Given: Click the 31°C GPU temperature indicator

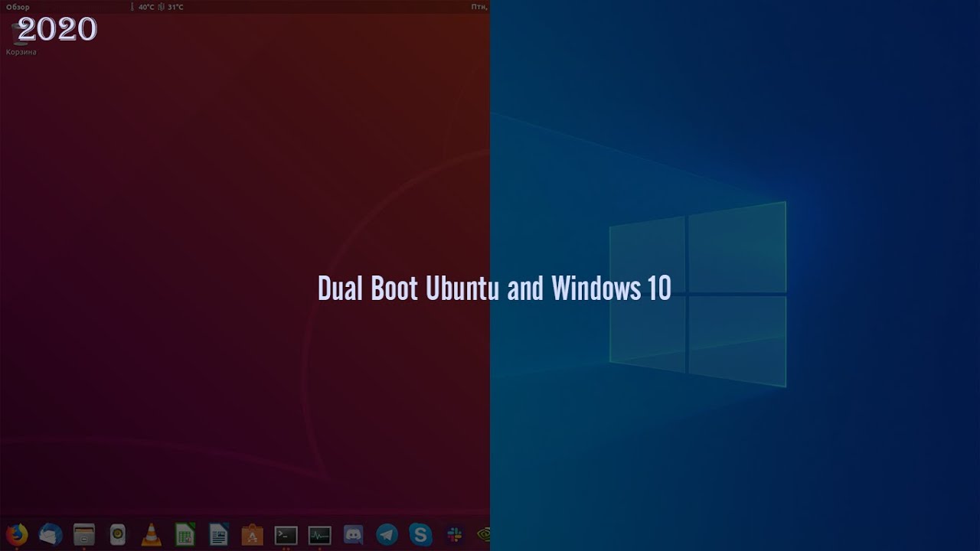Looking at the screenshot, I should pyautogui.click(x=171, y=7).
